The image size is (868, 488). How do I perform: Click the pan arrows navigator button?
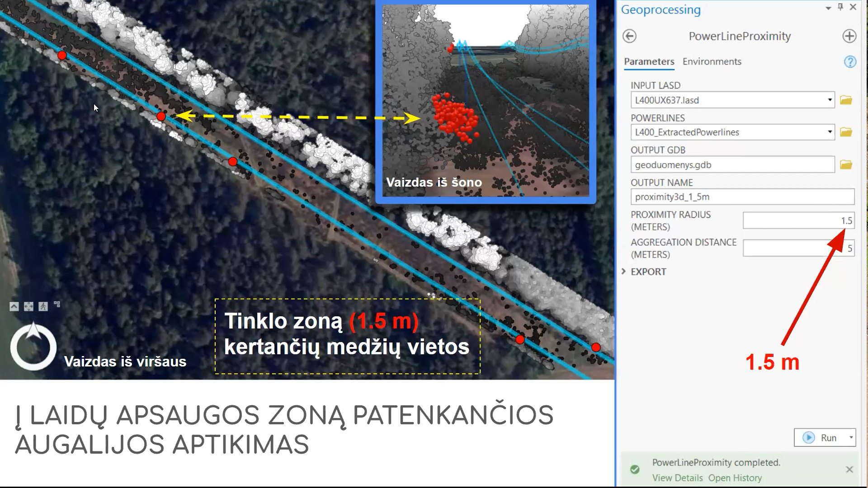tap(28, 306)
